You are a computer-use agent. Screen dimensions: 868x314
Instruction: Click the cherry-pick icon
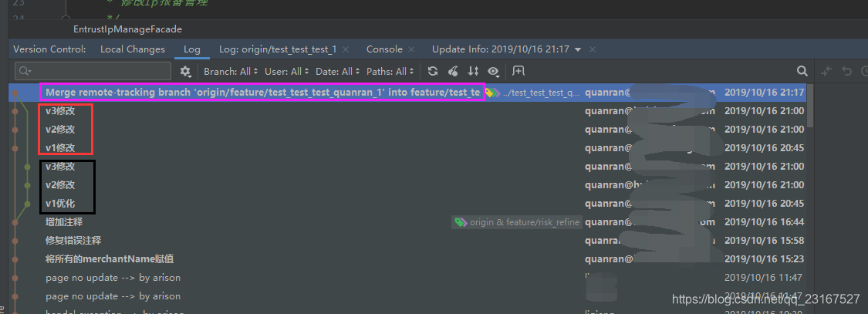454,72
